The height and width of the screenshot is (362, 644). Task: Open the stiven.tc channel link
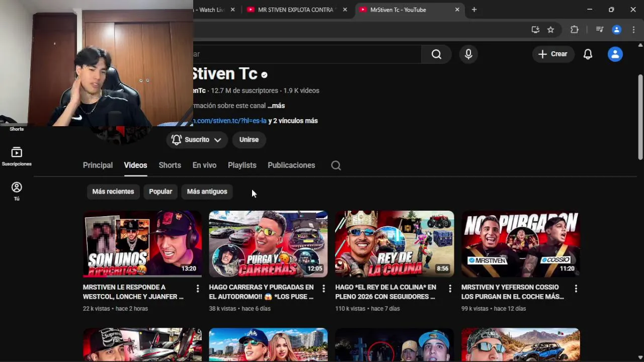230,121
